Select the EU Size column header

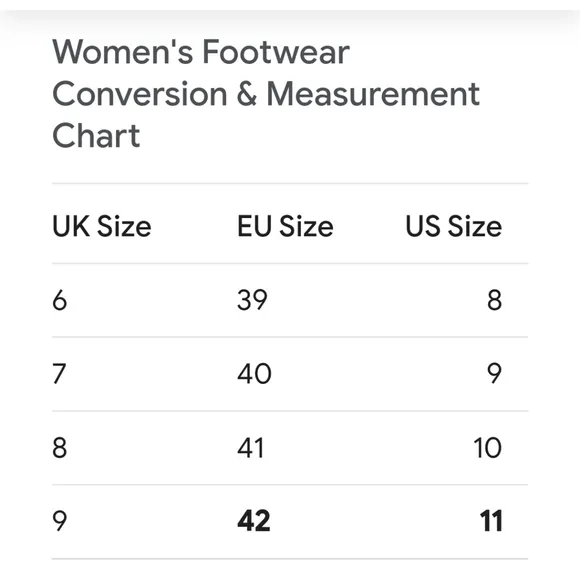285,226
